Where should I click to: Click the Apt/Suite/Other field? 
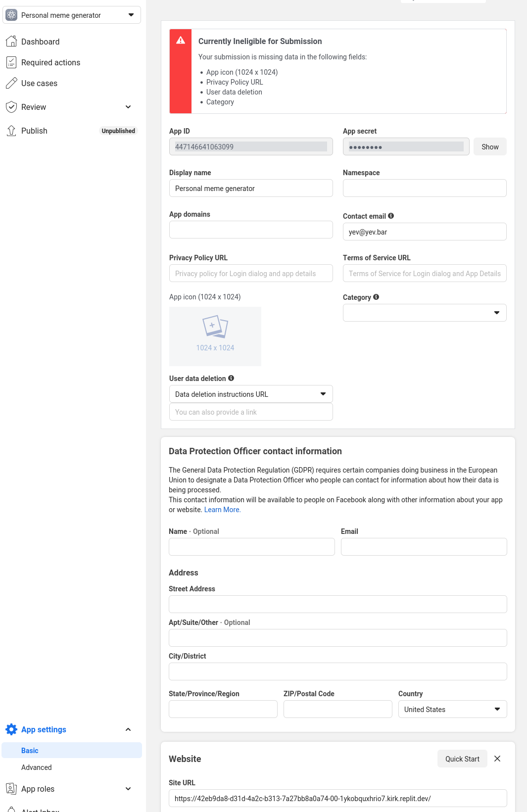pos(338,638)
